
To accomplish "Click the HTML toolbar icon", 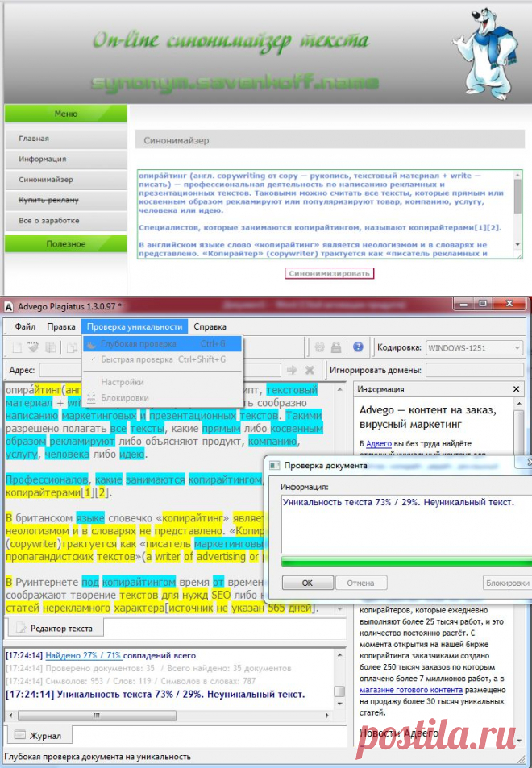I will tap(33, 347).
